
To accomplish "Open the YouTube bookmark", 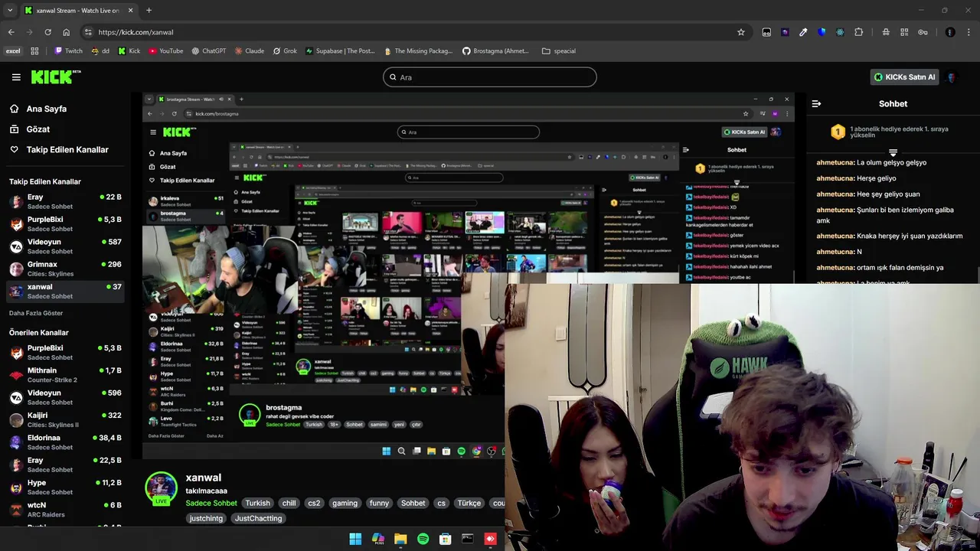I will [x=166, y=51].
